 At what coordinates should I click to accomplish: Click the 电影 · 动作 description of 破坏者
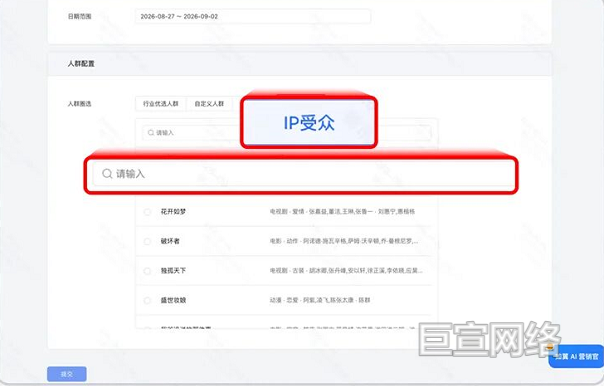344,241
